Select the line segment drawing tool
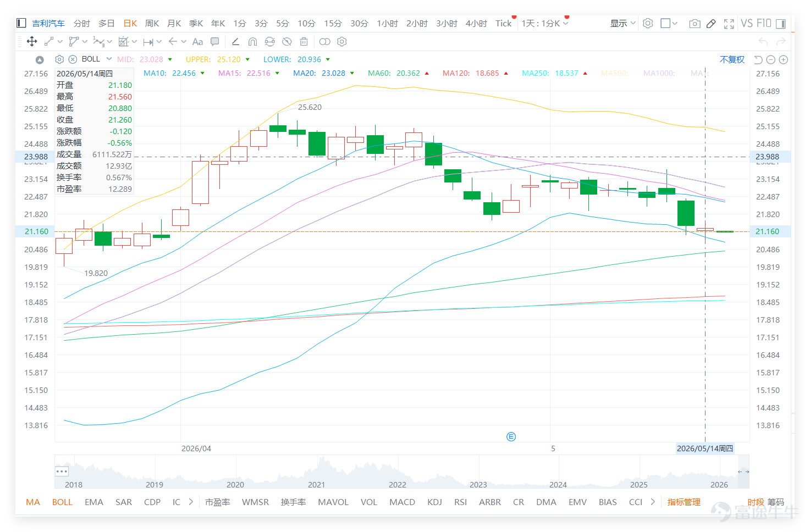 (49, 41)
